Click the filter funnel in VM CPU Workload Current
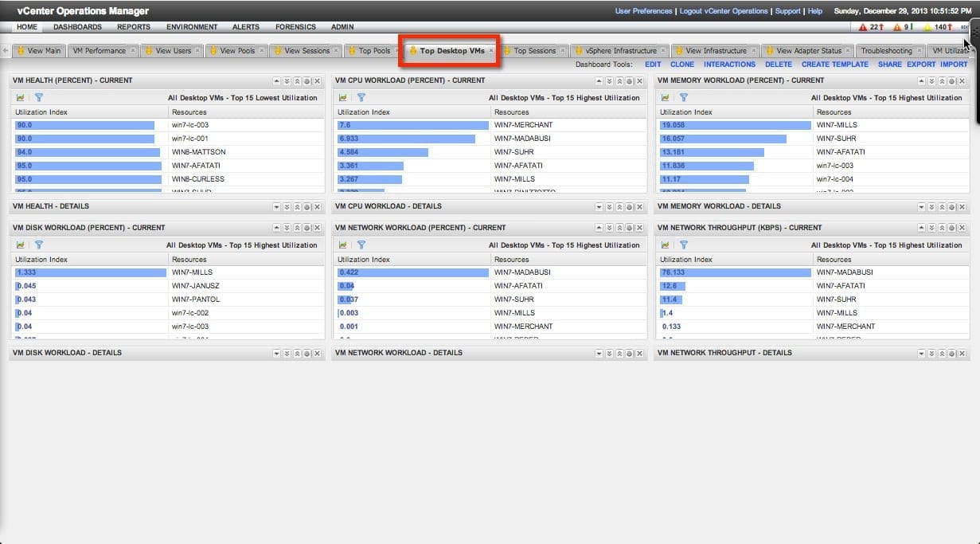 coord(361,98)
